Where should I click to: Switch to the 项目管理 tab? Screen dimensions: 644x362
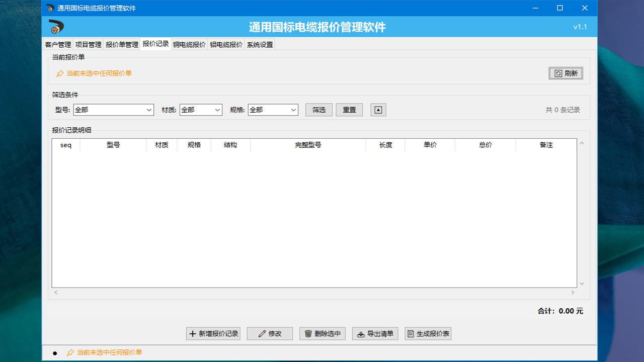(x=89, y=44)
